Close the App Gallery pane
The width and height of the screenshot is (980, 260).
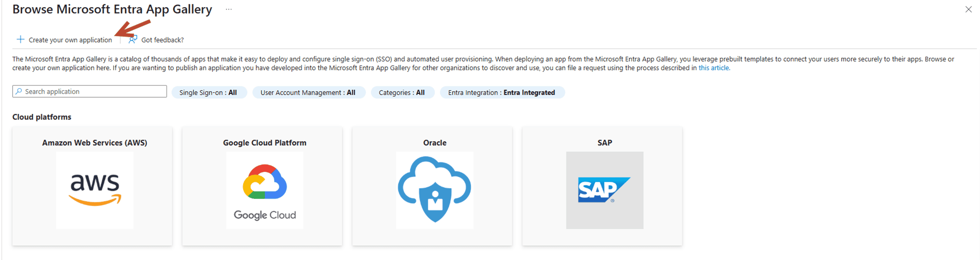point(968,9)
